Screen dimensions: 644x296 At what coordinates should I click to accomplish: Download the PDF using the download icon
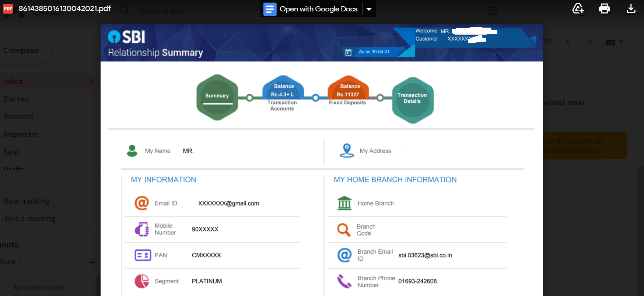(631, 8)
